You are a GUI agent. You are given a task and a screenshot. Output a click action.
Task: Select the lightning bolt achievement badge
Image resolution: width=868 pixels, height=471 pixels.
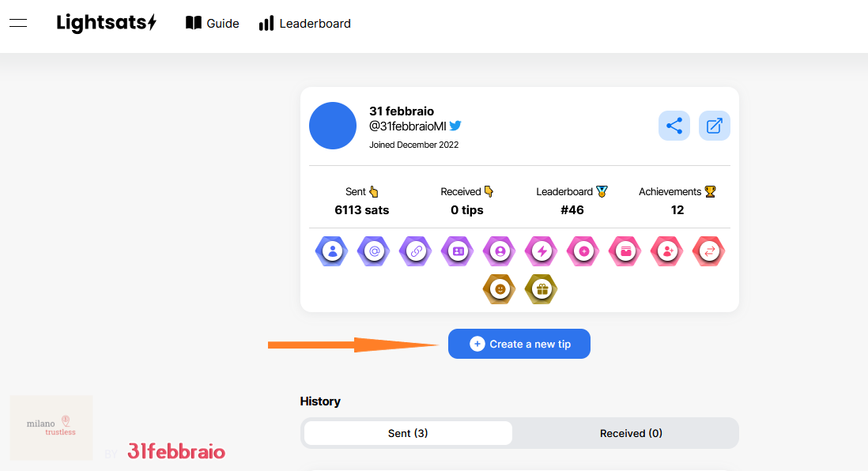542,251
